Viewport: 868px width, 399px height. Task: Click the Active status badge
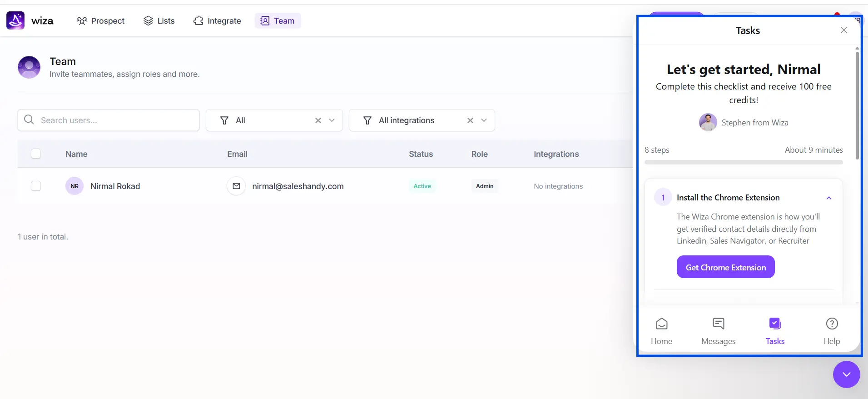pyautogui.click(x=422, y=186)
